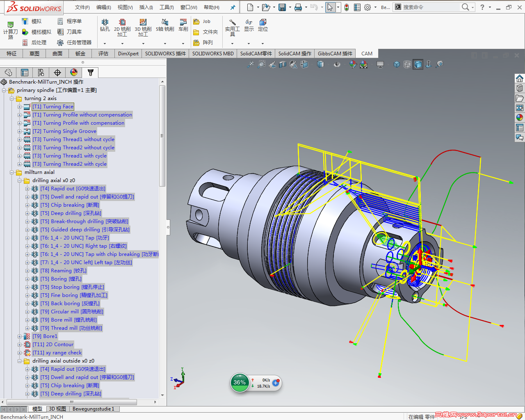Click the 定位 positioning icon

pyautogui.click(x=263, y=22)
